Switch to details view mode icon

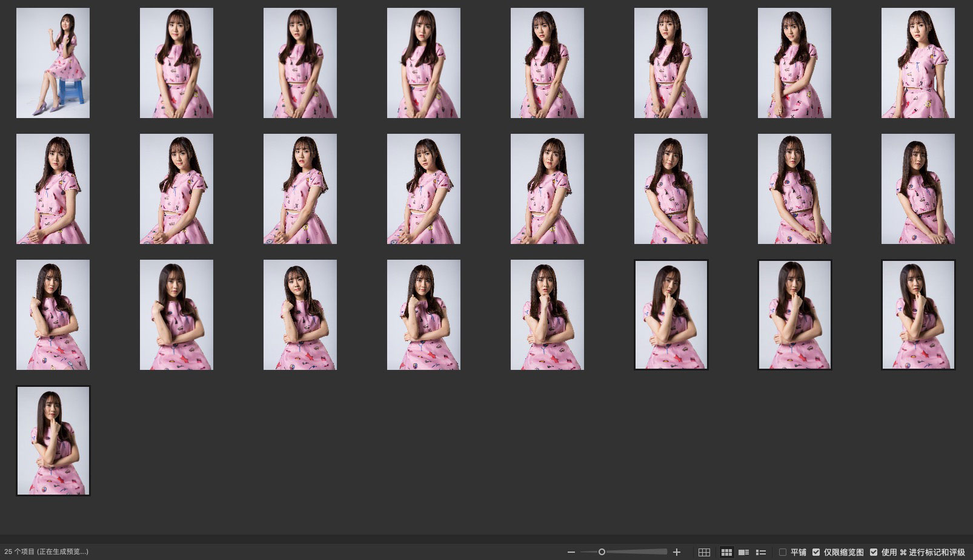click(743, 552)
